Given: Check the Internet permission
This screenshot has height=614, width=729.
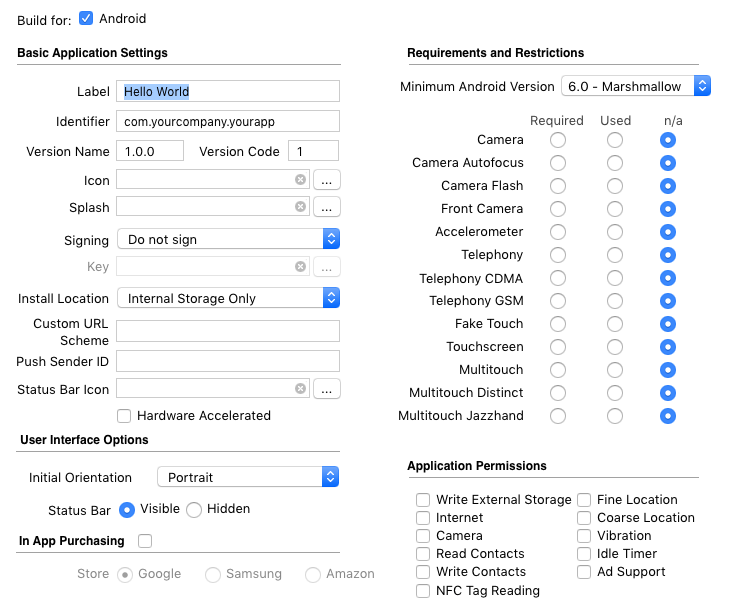Looking at the screenshot, I should [424, 518].
